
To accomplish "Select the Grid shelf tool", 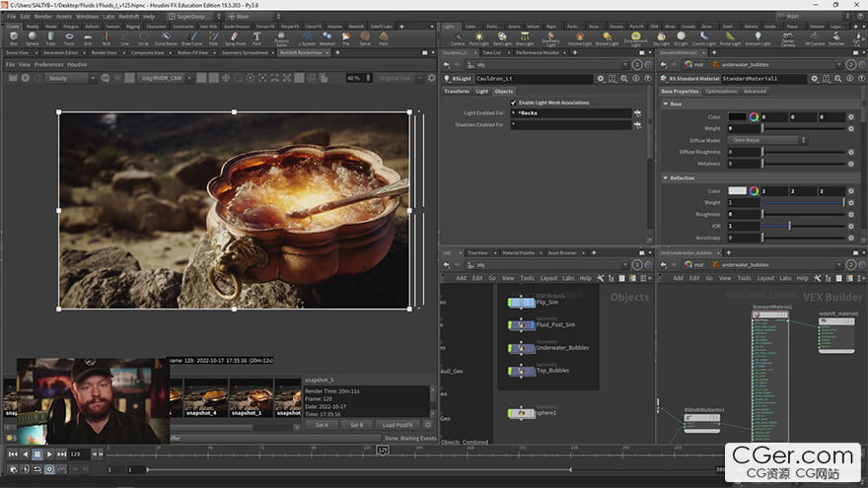I will (88, 38).
